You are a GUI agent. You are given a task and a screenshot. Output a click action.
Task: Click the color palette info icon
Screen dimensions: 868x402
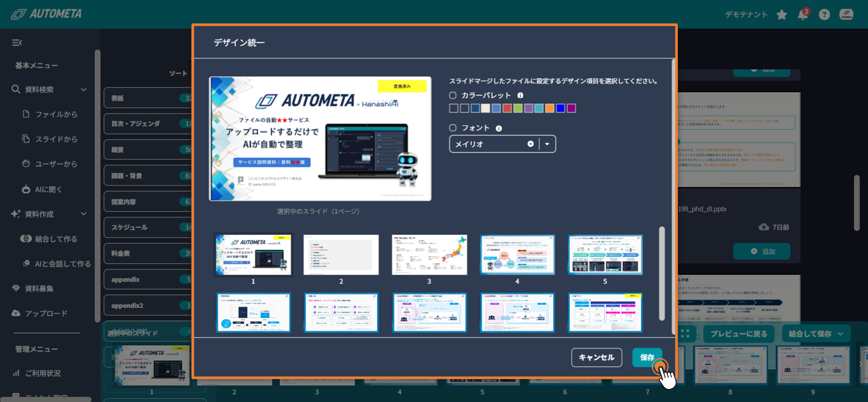[x=520, y=95]
